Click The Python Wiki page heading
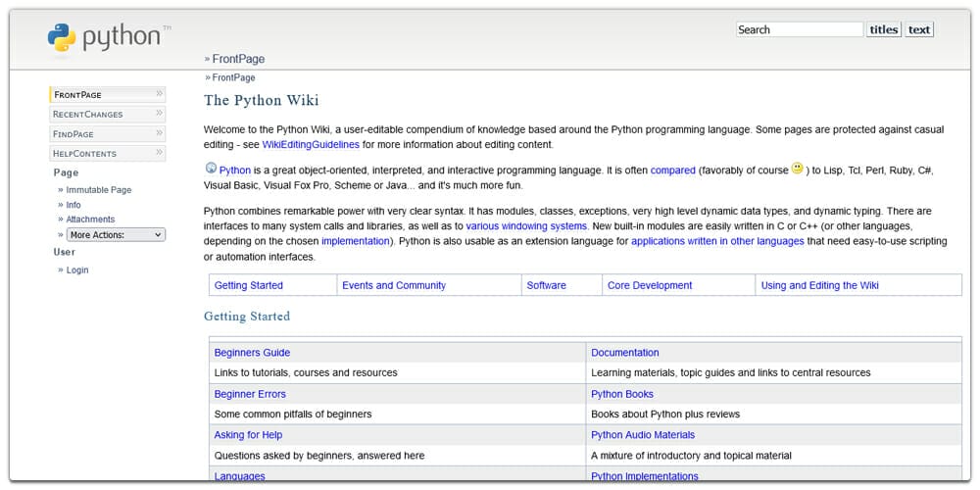 [x=262, y=101]
